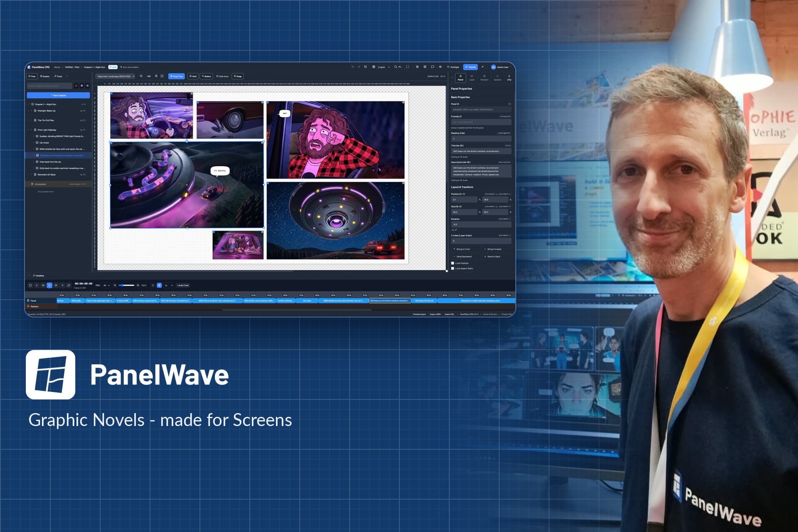Screen dimensions: 798x532
Task: Open the history clock icon
Action: (365, 67)
